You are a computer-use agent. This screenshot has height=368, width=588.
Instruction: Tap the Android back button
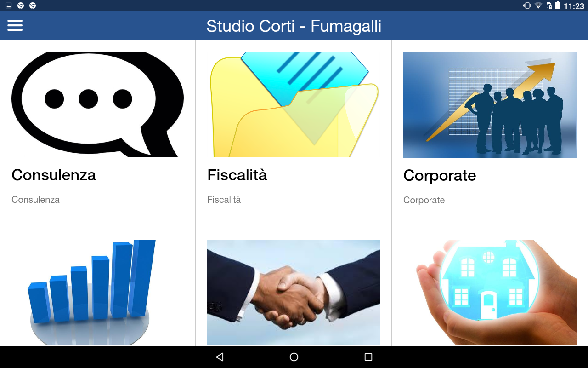(x=220, y=357)
